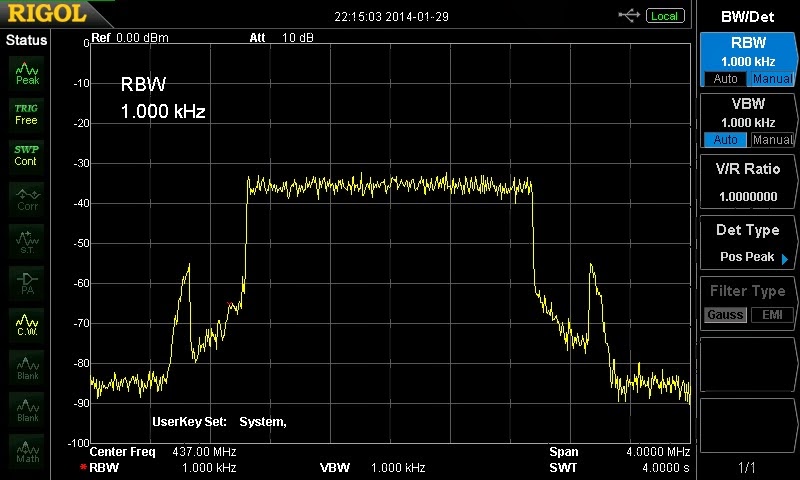The height and width of the screenshot is (480, 800).
Task: Click the S.T. signal track icon
Action: (27, 242)
